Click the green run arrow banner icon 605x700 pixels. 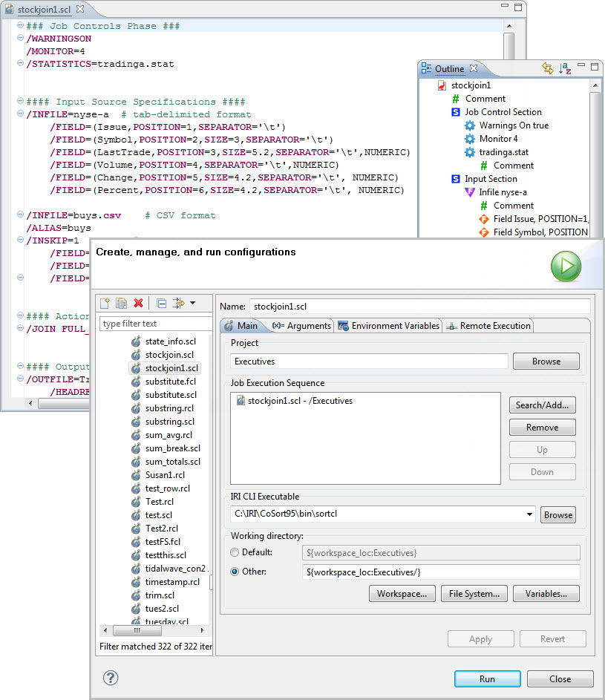pos(566,266)
